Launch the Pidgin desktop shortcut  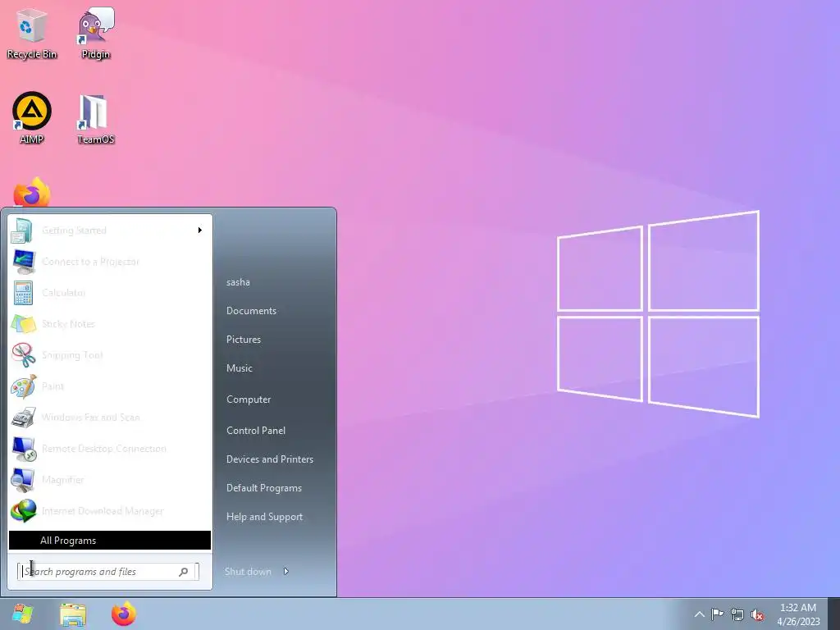point(95,33)
